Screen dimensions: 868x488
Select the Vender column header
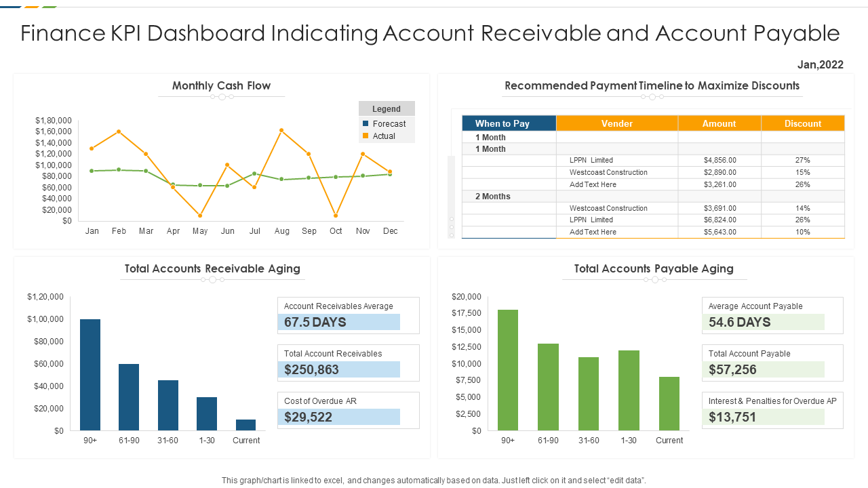tap(616, 123)
